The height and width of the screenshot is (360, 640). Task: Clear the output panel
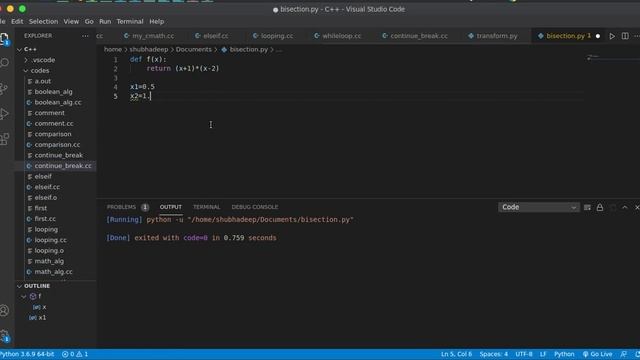point(587,207)
